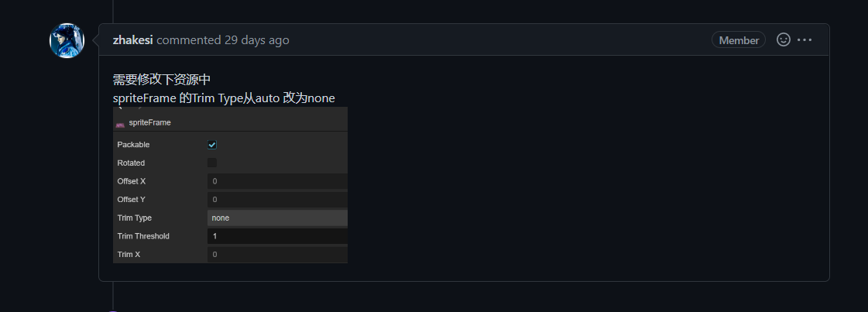Open the emoji reaction picker

(783, 39)
